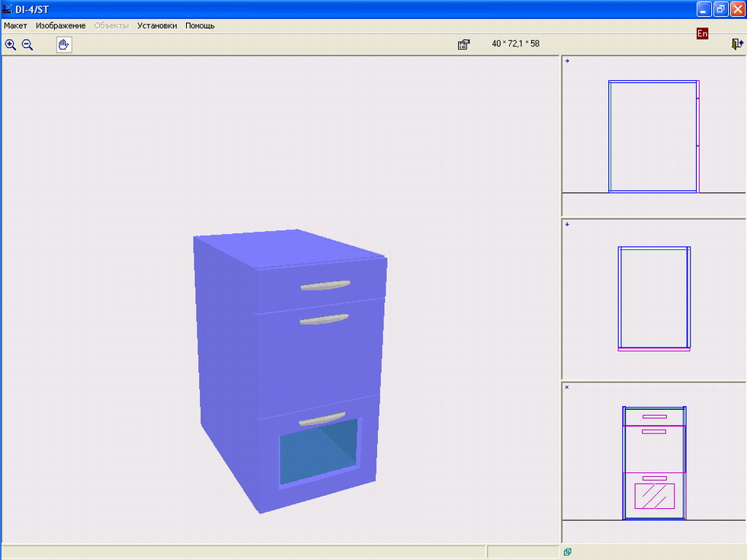Click the En language indicator
The width and height of the screenshot is (747, 560).
coord(702,34)
